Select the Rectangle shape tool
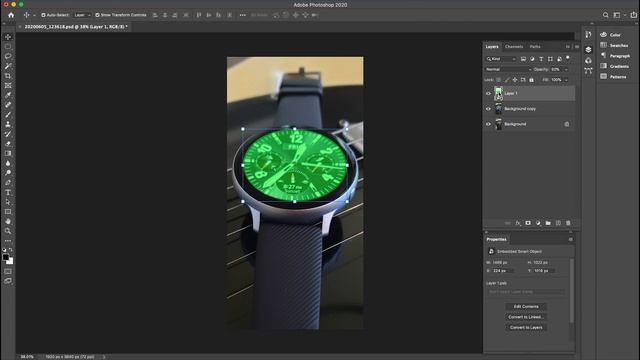Screen dimensions: 640x360 click(8, 212)
